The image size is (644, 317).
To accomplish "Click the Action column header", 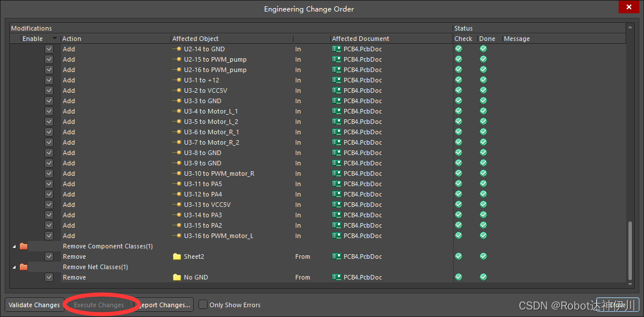I will click(116, 39).
